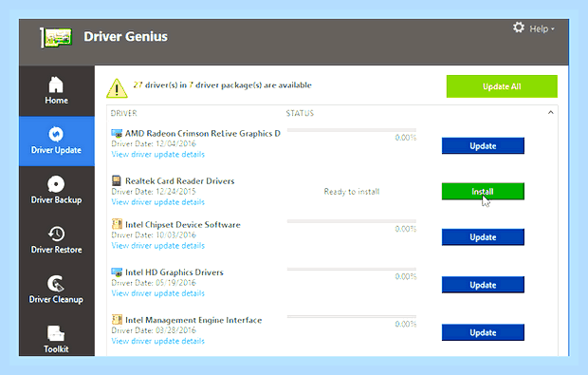Update the AMD Radeon Crimson driver
Viewport: 588px width, 375px height.
483,145
